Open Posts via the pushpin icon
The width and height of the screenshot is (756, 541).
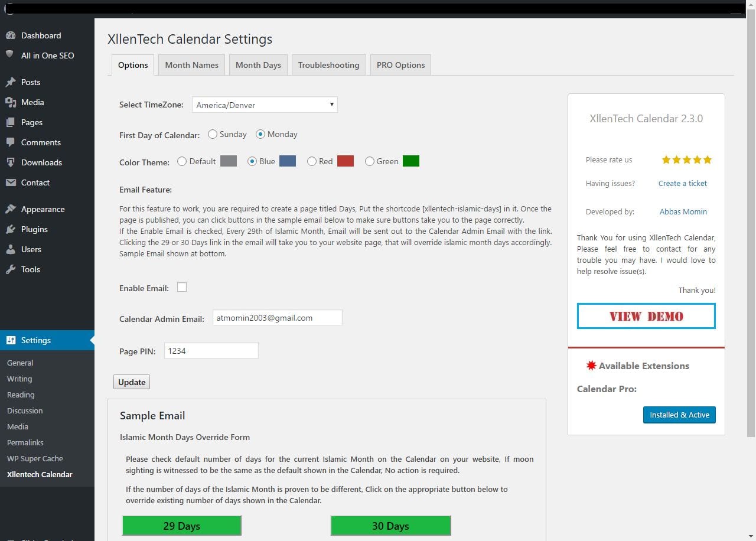pos(10,82)
